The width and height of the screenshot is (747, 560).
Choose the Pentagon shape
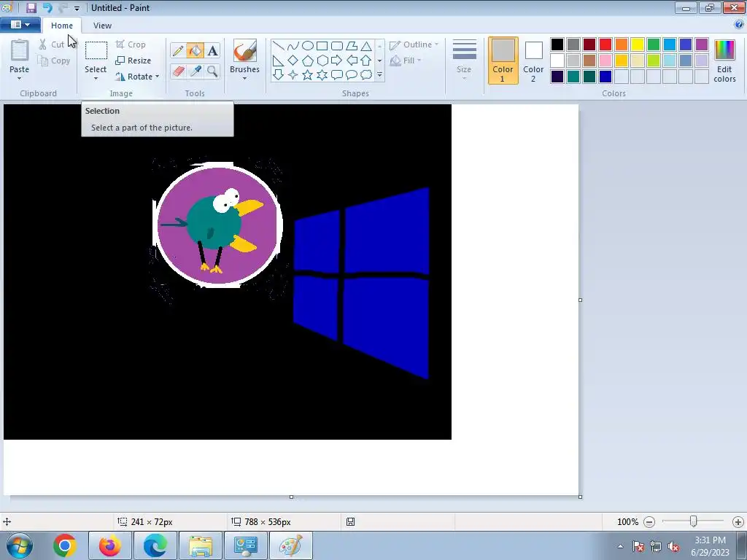[x=308, y=61]
